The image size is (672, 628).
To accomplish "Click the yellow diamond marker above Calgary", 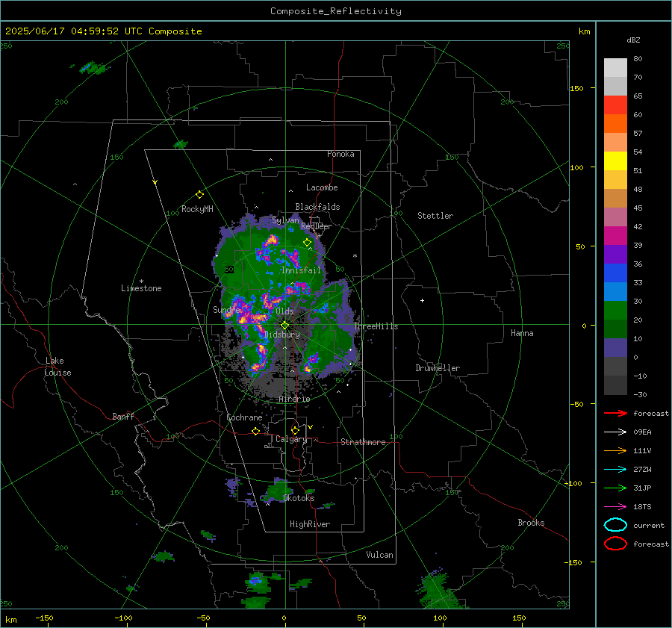I will [x=295, y=430].
